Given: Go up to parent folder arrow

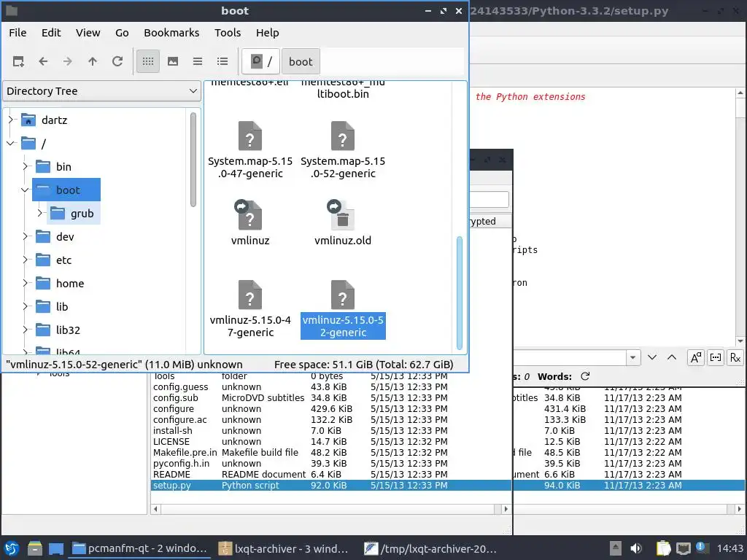Looking at the screenshot, I should pyautogui.click(x=93, y=61).
